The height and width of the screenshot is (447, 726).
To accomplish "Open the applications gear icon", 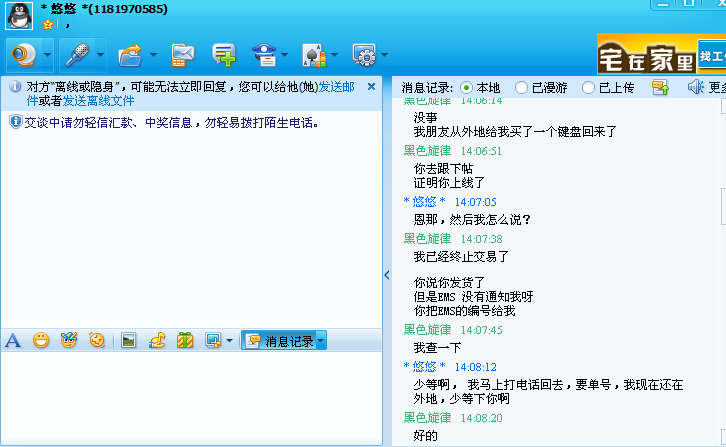I will [364, 55].
